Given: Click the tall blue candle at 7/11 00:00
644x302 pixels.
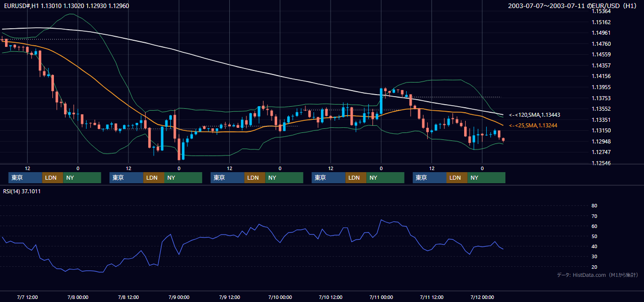Looking at the screenshot, I should [381, 101].
